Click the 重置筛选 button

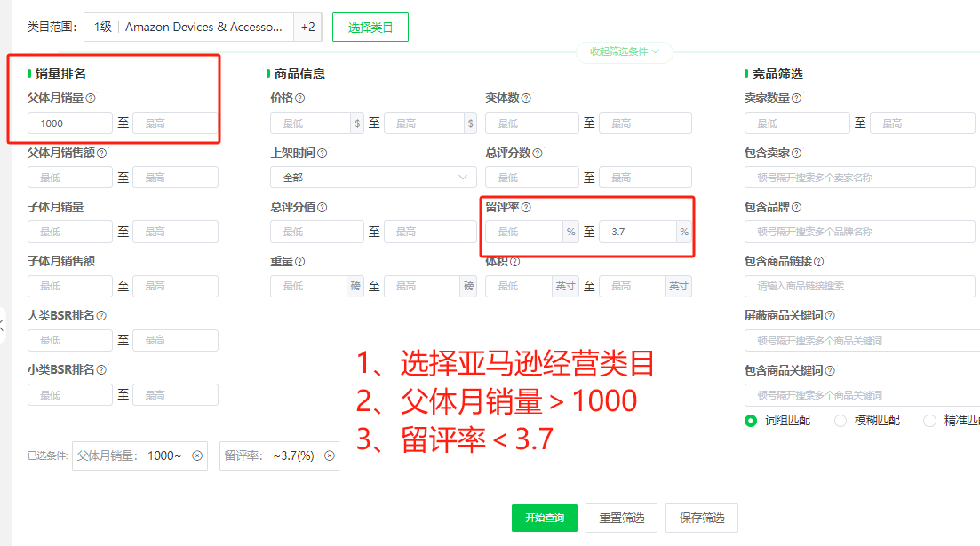click(621, 518)
